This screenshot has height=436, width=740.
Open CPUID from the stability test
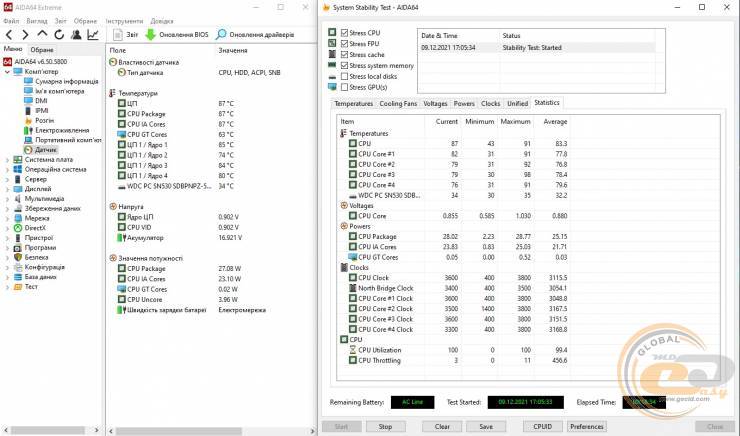tap(543, 427)
